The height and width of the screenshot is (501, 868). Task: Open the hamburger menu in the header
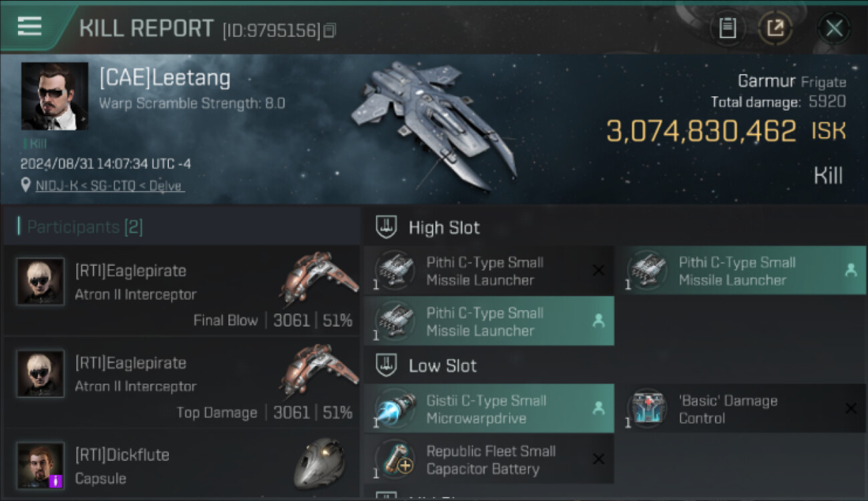point(30,27)
